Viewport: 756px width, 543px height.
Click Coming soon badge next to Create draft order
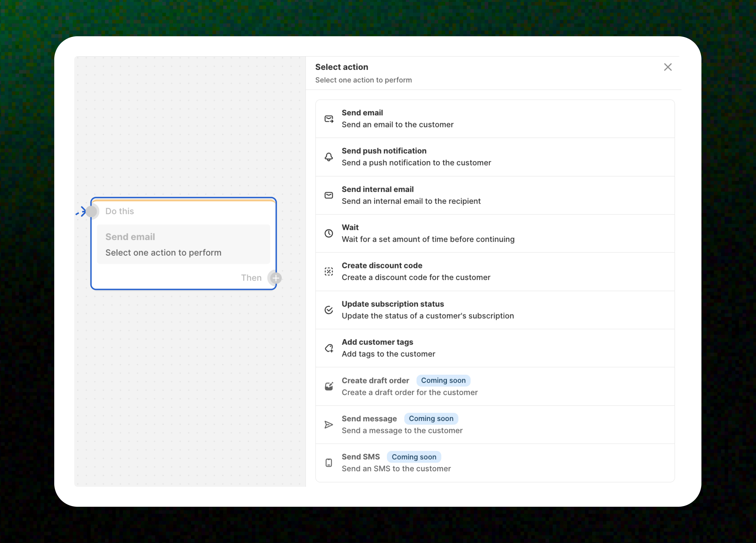[x=443, y=380]
